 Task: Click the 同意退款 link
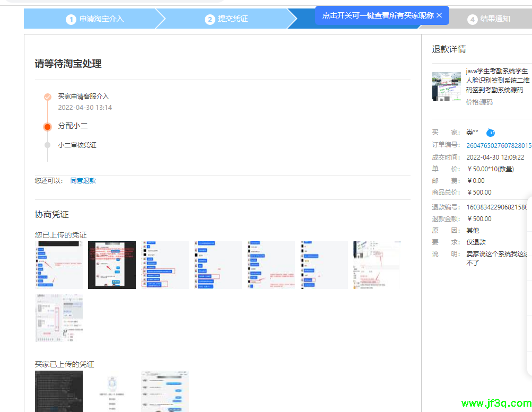83,181
